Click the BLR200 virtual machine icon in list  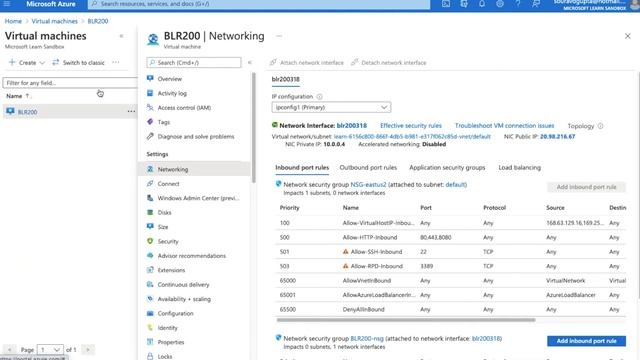click(x=10, y=111)
